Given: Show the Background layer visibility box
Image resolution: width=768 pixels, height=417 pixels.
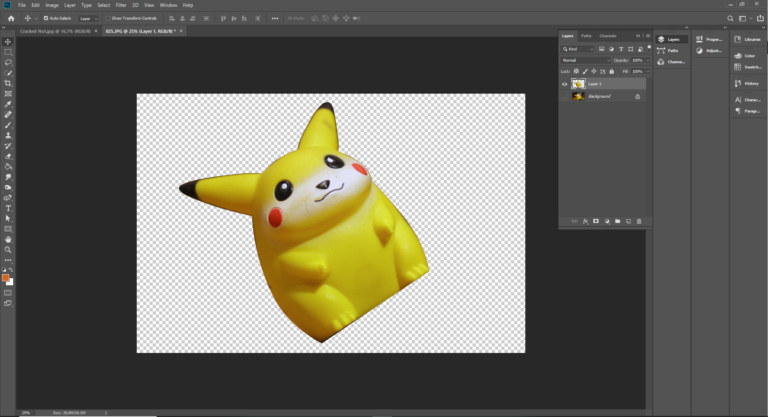Looking at the screenshot, I should coord(564,97).
